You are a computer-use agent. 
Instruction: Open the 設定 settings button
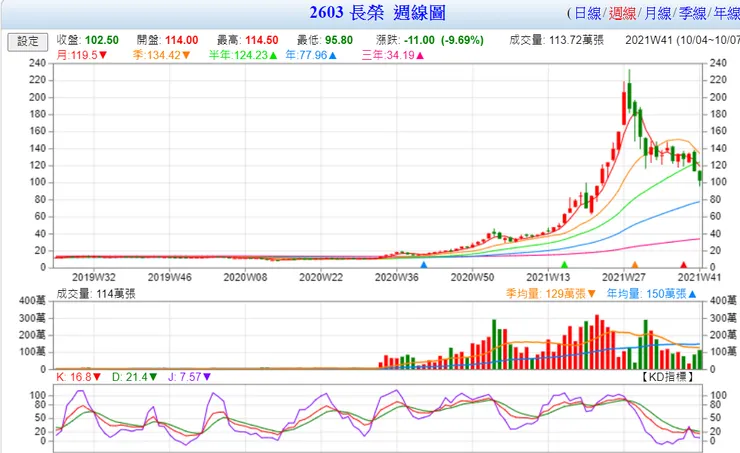tap(28, 42)
